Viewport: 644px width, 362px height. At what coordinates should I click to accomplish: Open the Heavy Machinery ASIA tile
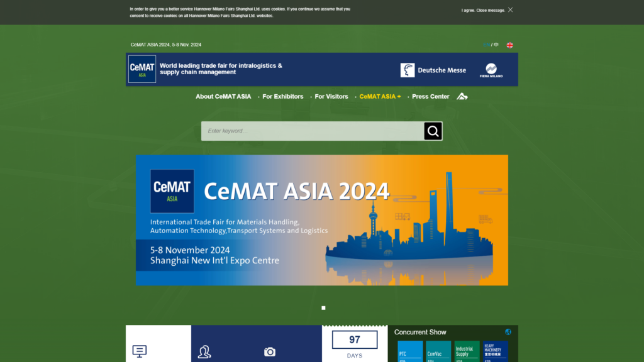(496, 351)
